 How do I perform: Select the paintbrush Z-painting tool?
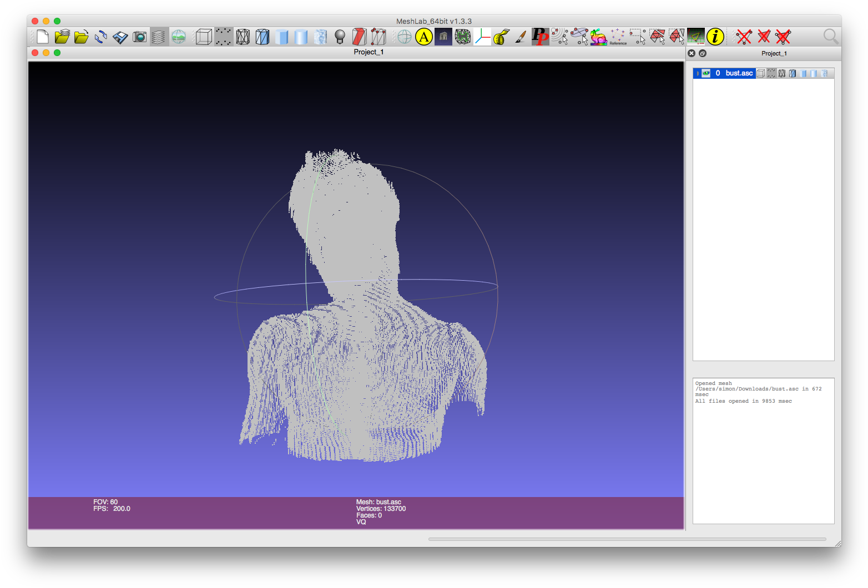521,37
